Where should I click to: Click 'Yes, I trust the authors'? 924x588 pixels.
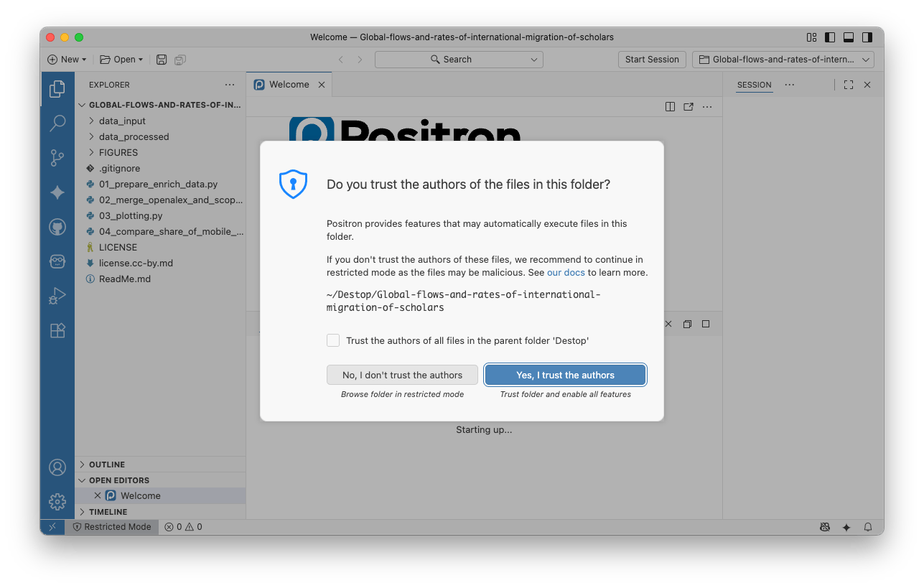pyautogui.click(x=565, y=375)
